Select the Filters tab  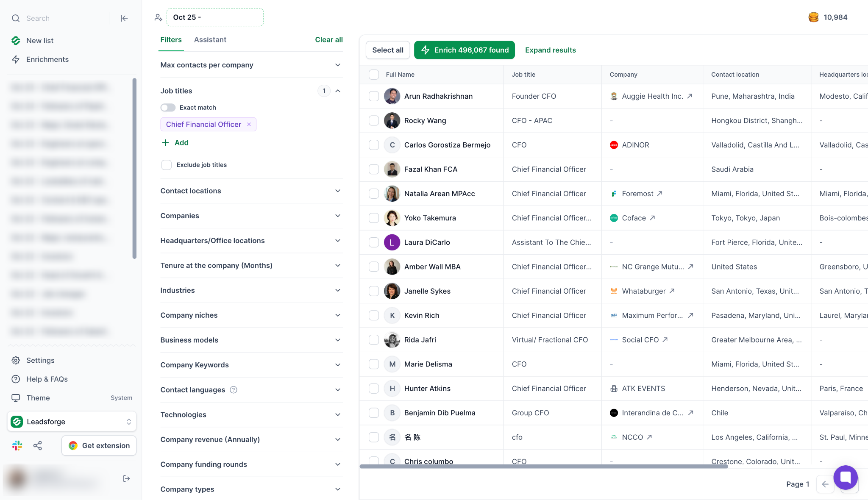tap(171, 39)
